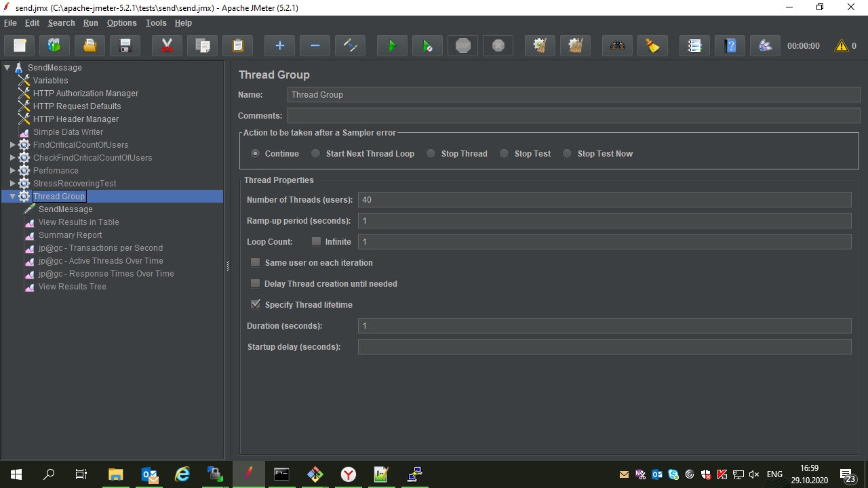Click the Clear results broom icon
Screen dimensions: 868x488
point(540,46)
